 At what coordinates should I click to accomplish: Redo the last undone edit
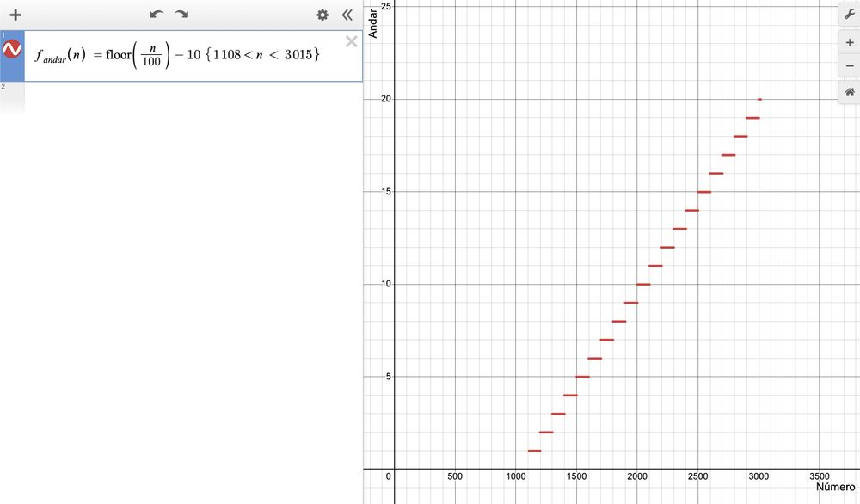point(181,15)
